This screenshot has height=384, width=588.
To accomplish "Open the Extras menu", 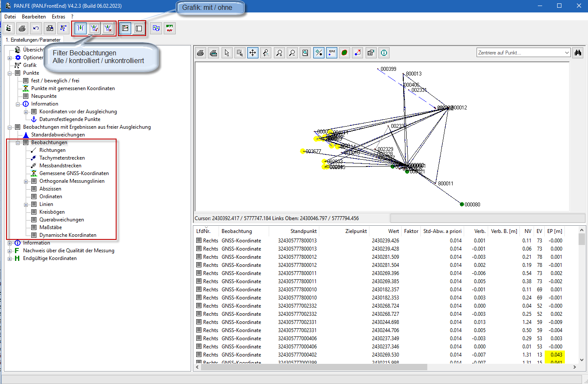I will [58, 16].
